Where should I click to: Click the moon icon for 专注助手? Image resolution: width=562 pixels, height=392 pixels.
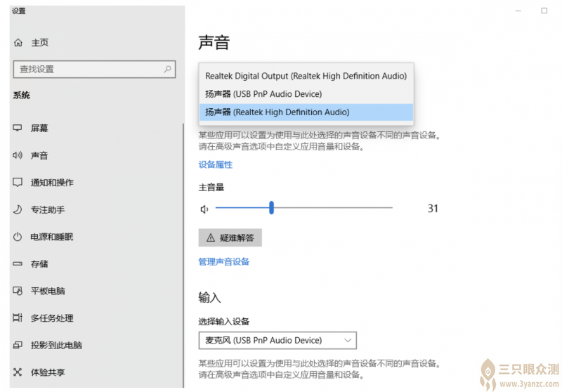tap(18, 209)
